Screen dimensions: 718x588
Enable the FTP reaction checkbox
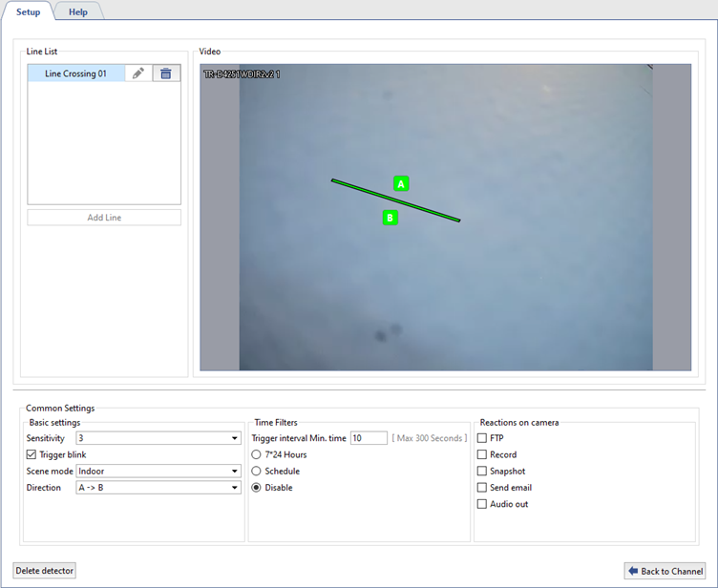[x=482, y=438]
